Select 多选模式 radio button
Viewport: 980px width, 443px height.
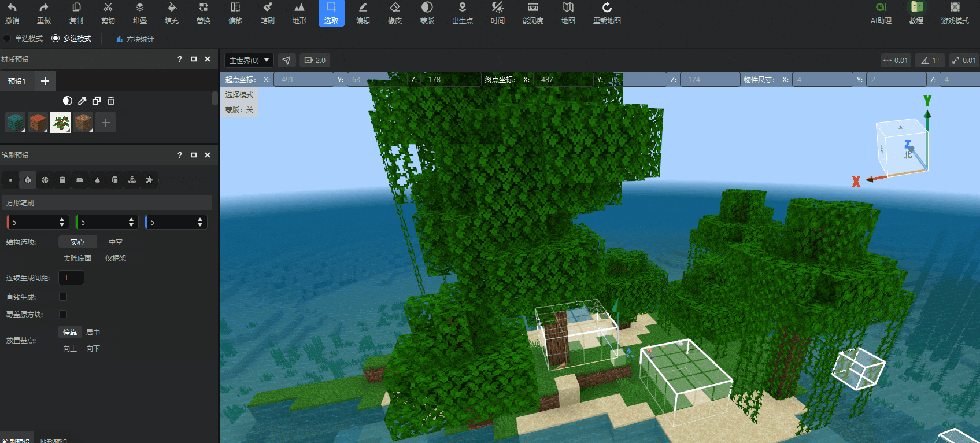tap(56, 38)
